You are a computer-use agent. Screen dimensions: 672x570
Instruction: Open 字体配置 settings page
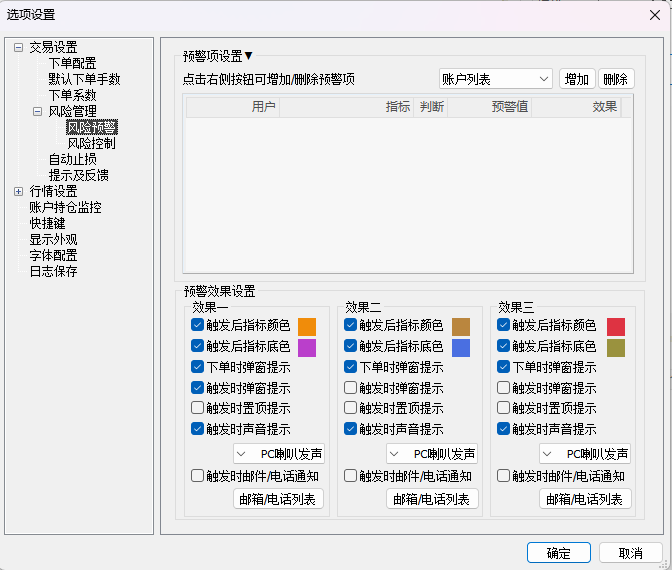coord(53,255)
